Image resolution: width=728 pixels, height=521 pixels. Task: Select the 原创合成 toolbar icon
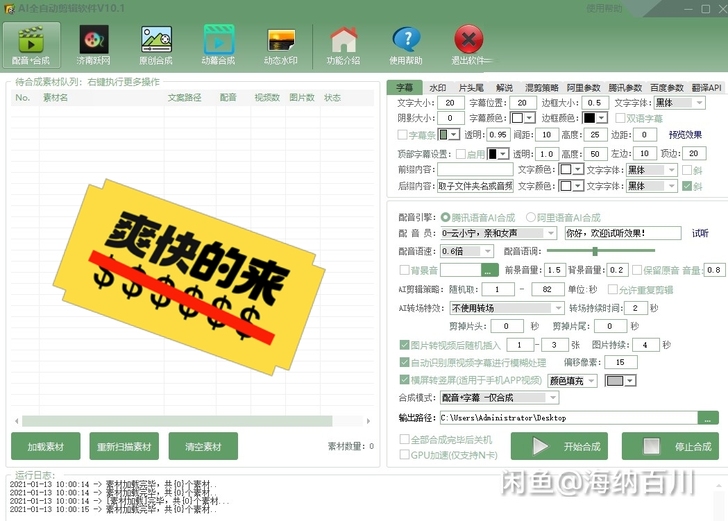[156, 45]
